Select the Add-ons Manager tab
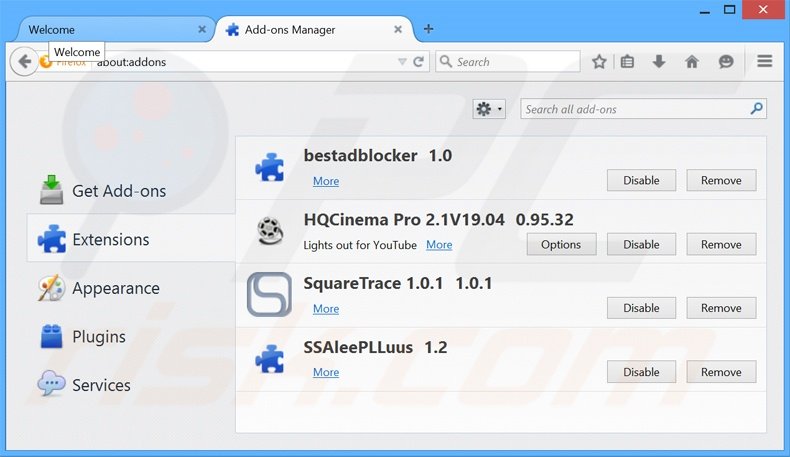Image resolution: width=790 pixels, height=457 pixels. [313, 29]
